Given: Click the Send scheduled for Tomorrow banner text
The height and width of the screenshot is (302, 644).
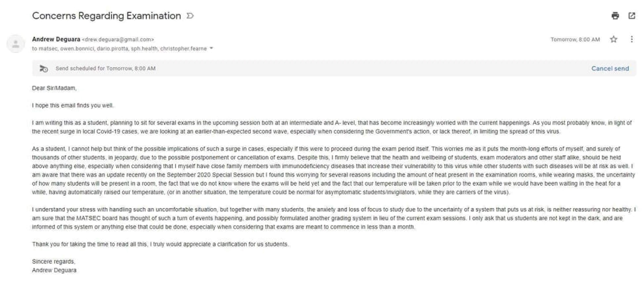Looking at the screenshot, I should click(x=106, y=68).
